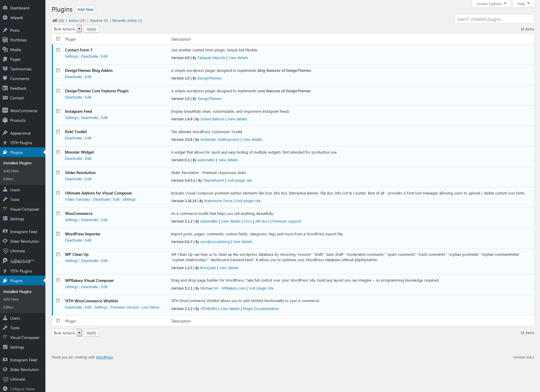Visit plugin site for WPBakery Visual Composer
The image size is (540, 392).
point(261,288)
